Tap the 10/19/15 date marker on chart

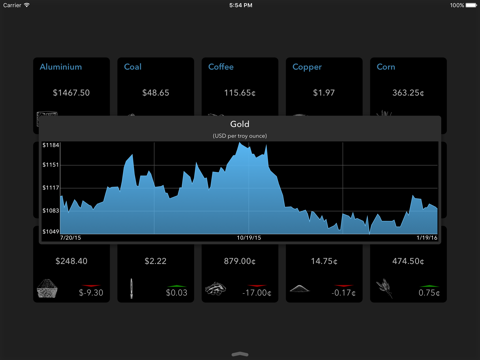pyautogui.click(x=249, y=238)
